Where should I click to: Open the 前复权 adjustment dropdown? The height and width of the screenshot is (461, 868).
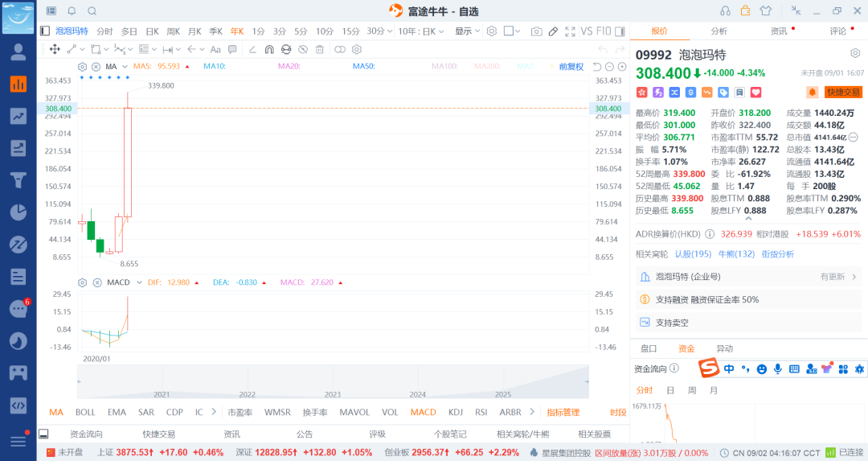pyautogui.click(x=571, y=67)
